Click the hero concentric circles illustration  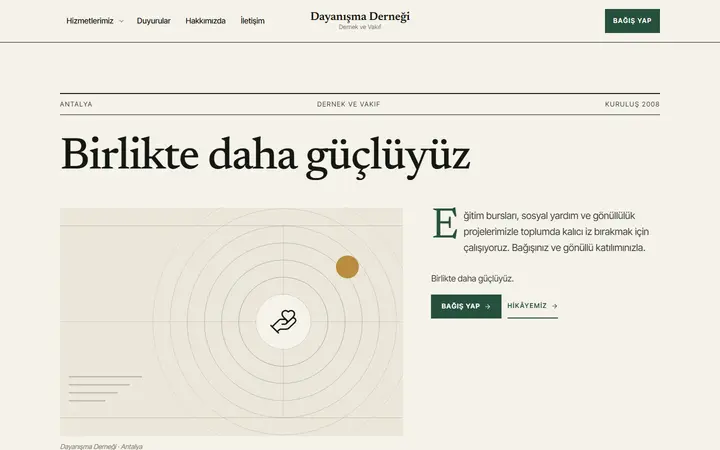(231, 321)
